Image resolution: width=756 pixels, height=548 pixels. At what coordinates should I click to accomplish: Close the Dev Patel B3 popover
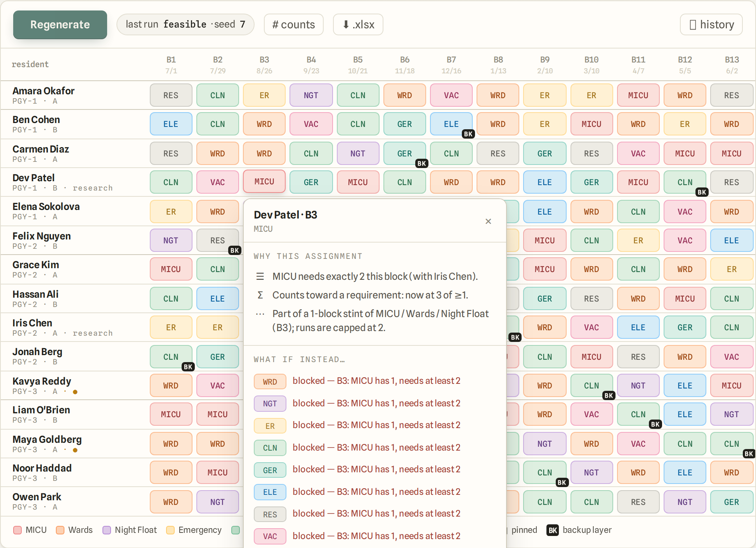[x=488, y=221]
